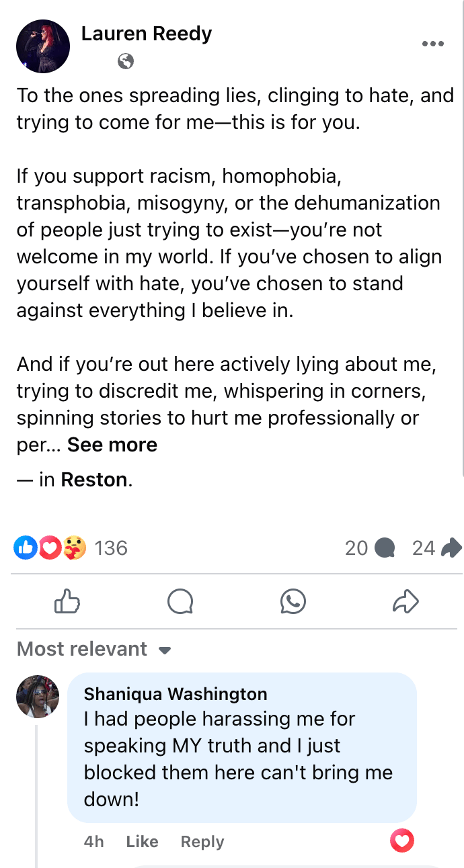The width and height of the screenshot is (464, 868).
Task: Open Lauren Reedy's profile picture
Action: (43, 46)
